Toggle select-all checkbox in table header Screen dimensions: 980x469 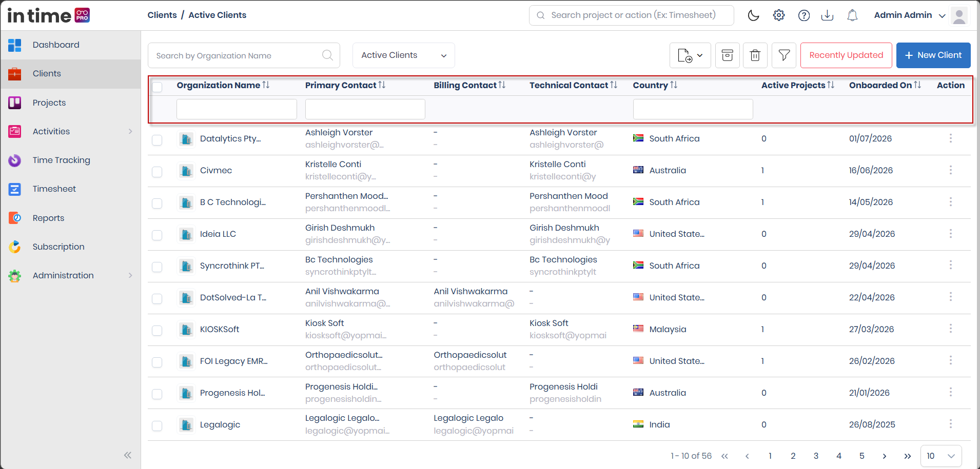pyautogui.click(x=158, y=87)
